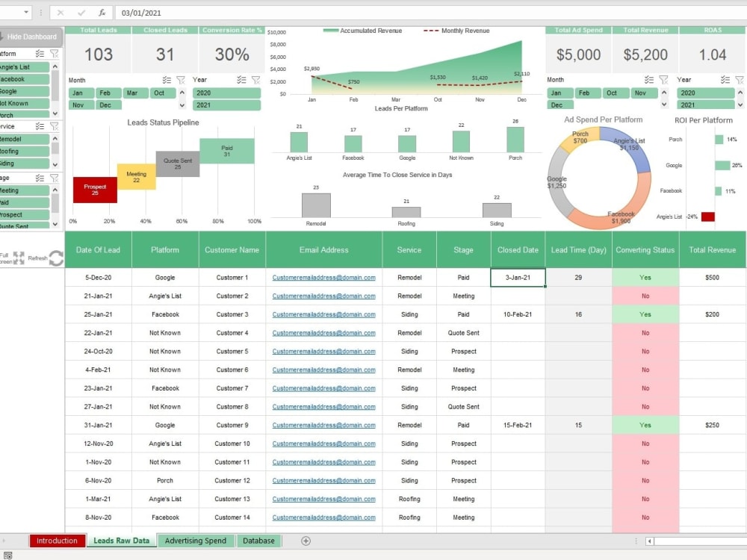Click the Full Screen icon
This screenshot has width=747, height=560.
click(19, 258)
